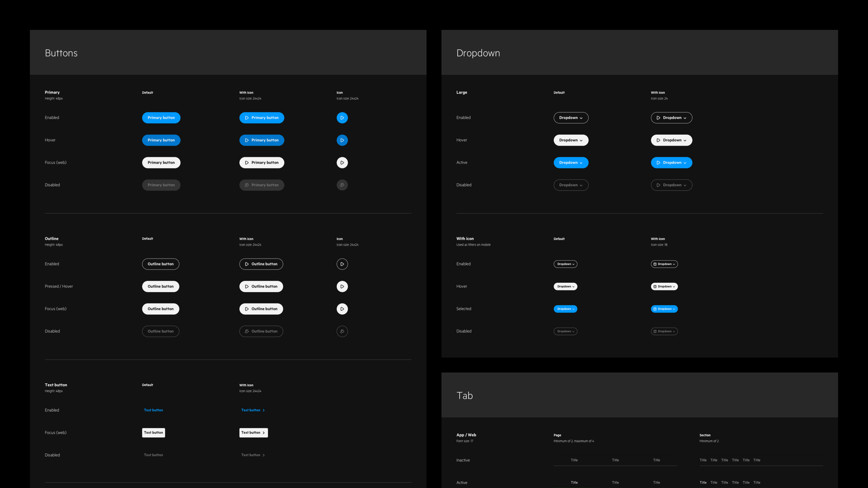Image resolution: width=868 pixels, height=488 pixels.
Task: Open the blue Large Active Dropdown with play icon
Action: pos(671,163)
